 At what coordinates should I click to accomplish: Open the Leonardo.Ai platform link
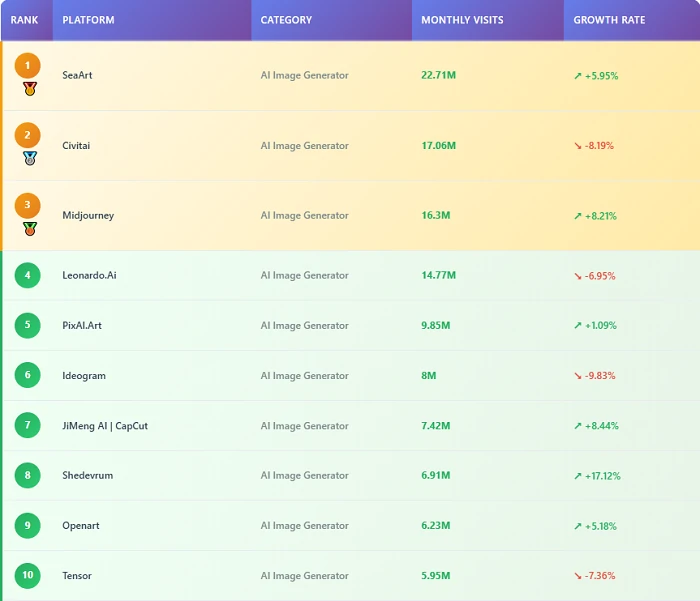[x=89, y=276]
